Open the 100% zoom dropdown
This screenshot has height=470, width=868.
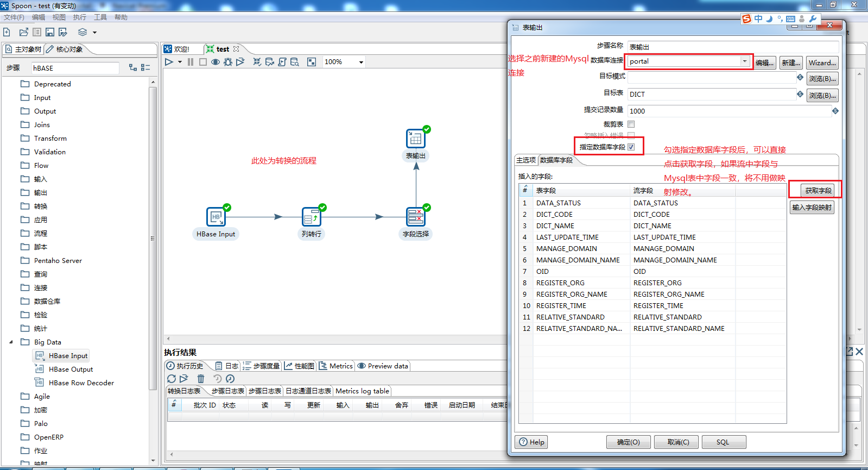(x=361, y=62)
